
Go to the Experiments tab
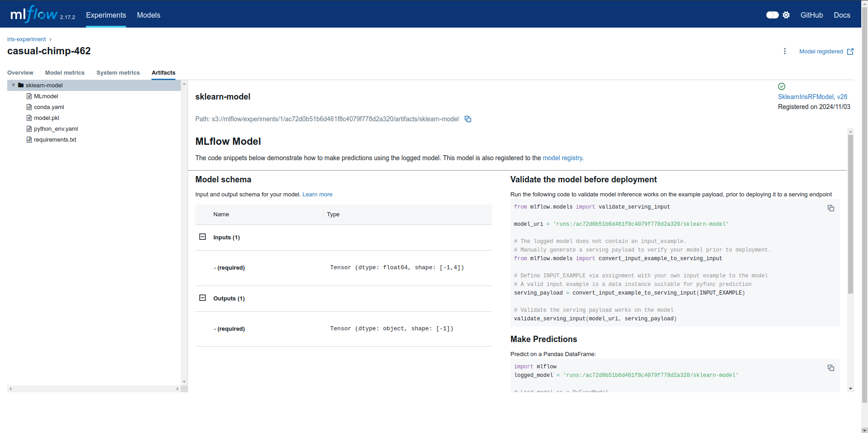pos(106,15)
